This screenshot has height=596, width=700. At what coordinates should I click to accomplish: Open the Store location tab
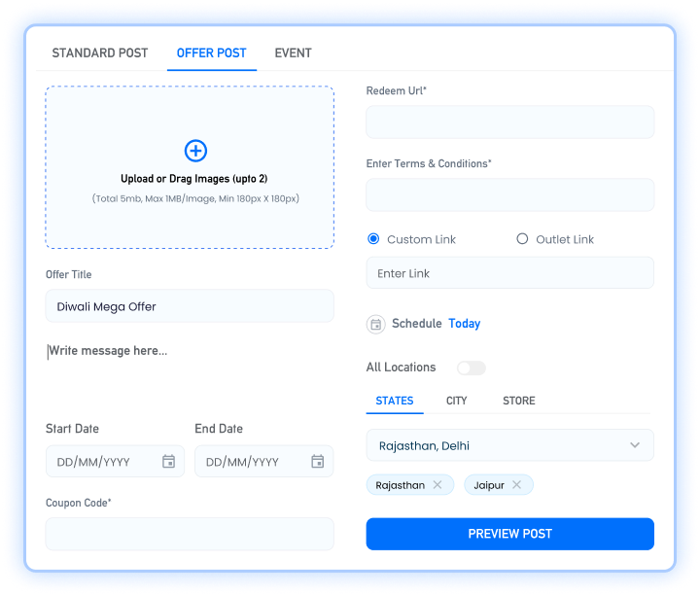[x=519, y=401]
